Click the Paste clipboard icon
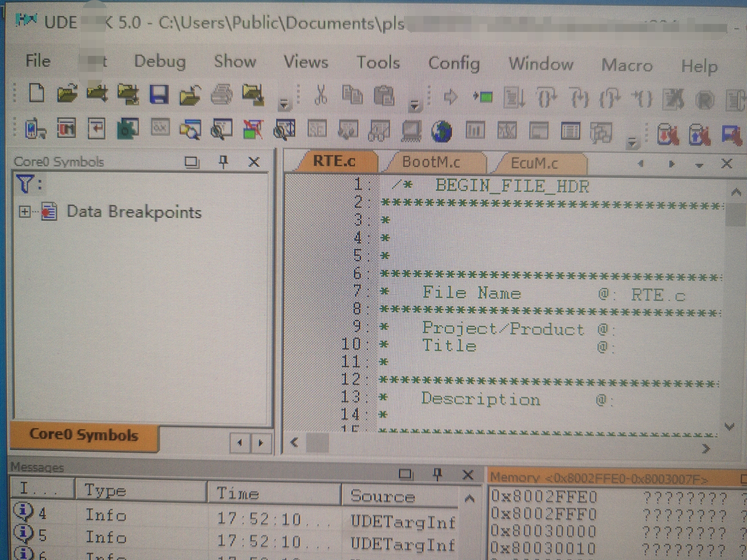This screenshot has width=747, height=560. point(384,96)
